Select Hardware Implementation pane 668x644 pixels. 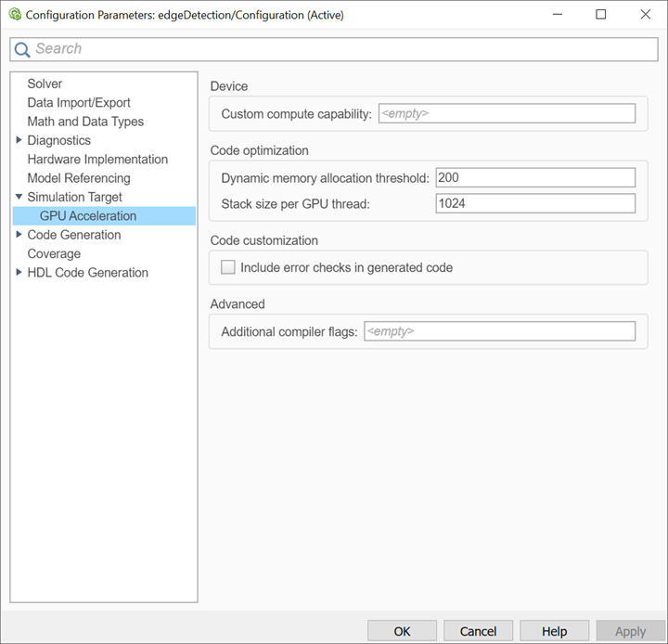[x=97, y=160]
